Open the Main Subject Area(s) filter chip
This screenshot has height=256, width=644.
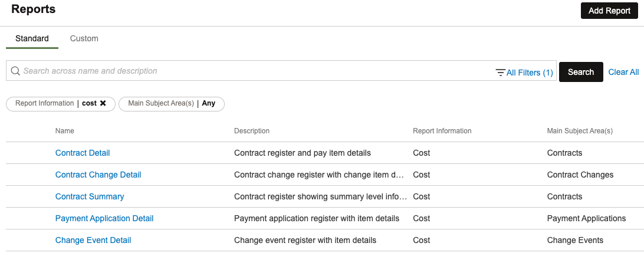coord(171,104)
